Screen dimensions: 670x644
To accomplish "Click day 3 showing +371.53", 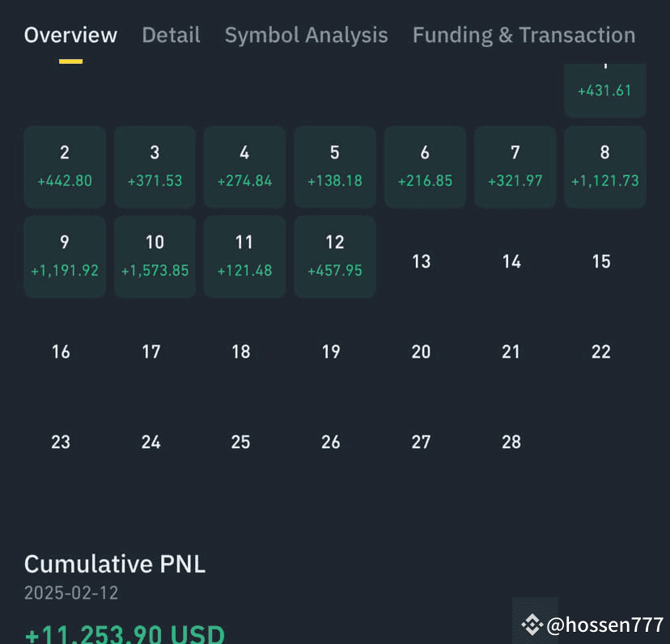I will [155, 166].
